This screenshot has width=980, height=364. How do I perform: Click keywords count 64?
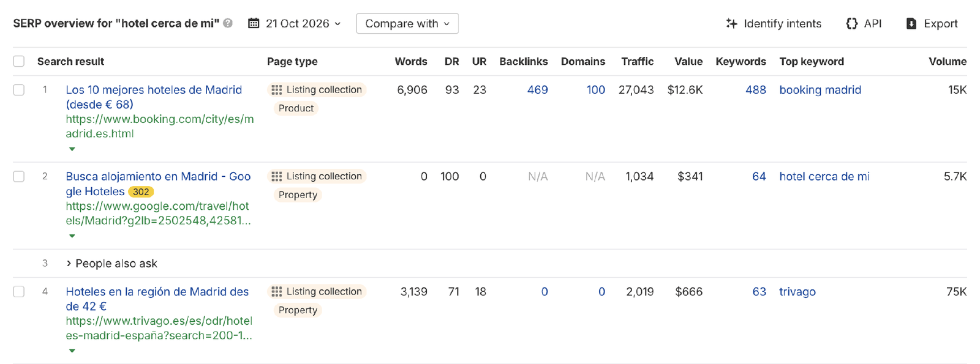759,176
